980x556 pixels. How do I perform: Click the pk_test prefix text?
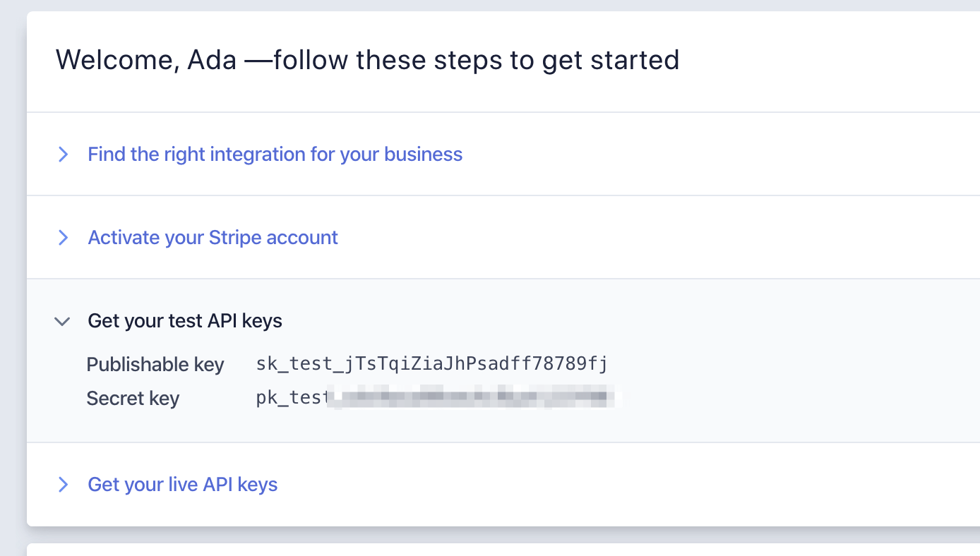click(291, 399)
